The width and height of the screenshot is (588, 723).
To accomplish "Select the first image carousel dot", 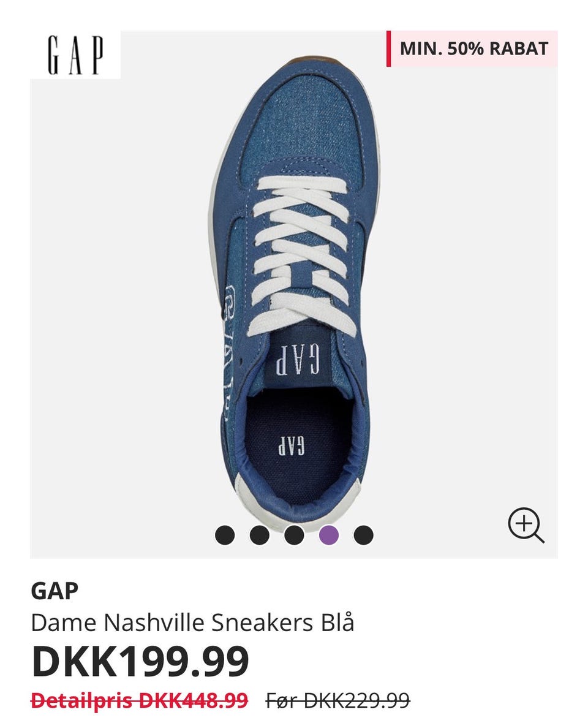I will (225, 536).
